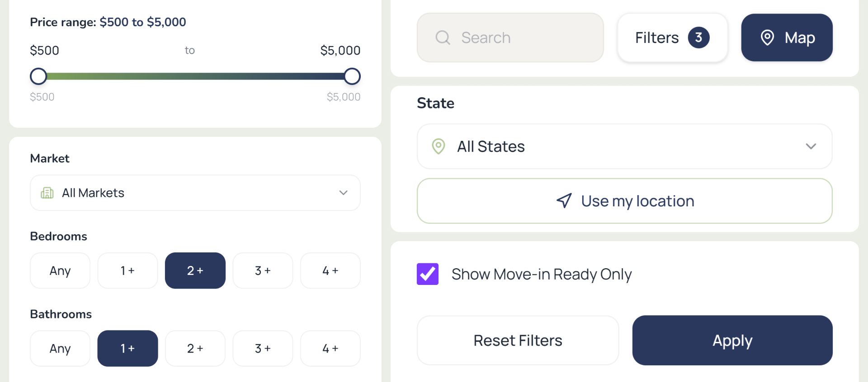
Task: Open the All States dropdown
Action: point(624,146)
